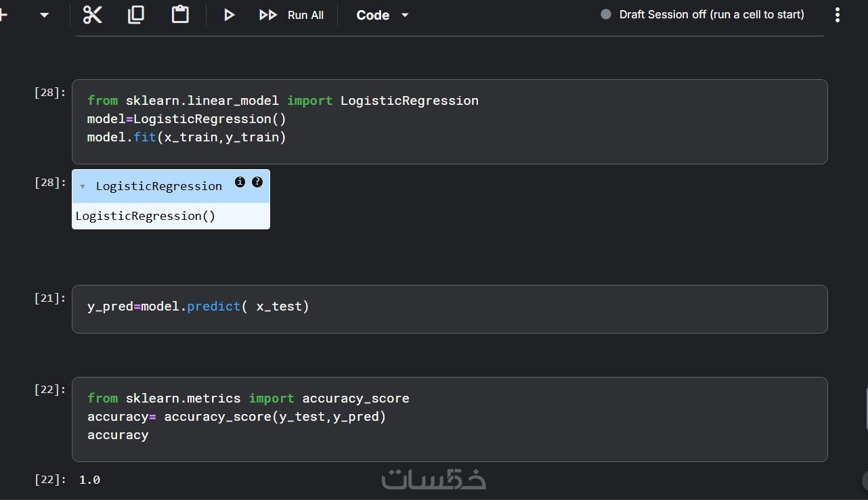Click the Copy cell icon
Viewport: 868px width, 500px height.
(136, 14)
